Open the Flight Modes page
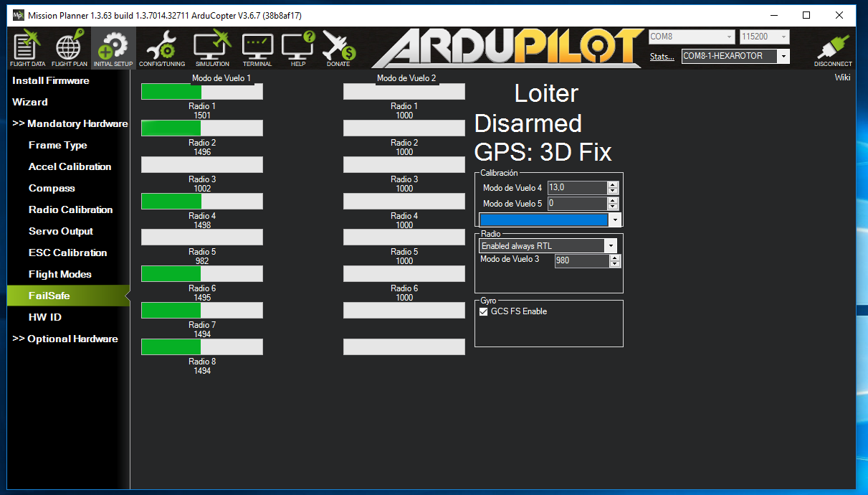 coord(59,275)
